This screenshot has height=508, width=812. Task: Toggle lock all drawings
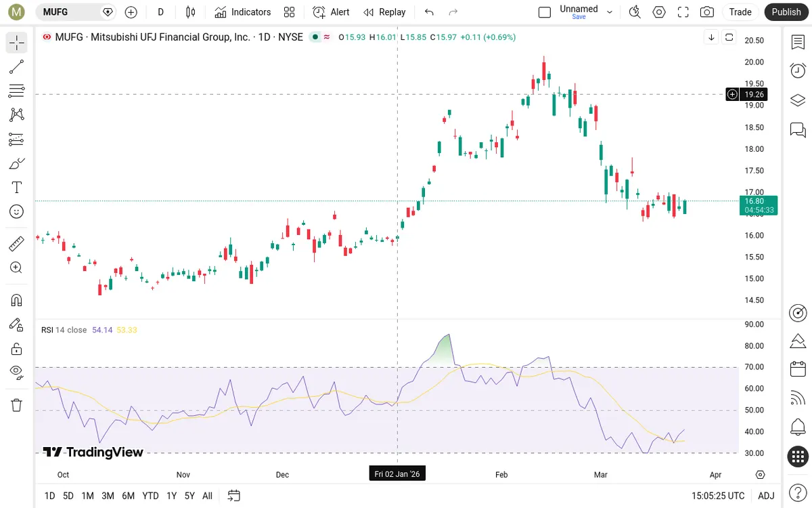coord(17,349)
